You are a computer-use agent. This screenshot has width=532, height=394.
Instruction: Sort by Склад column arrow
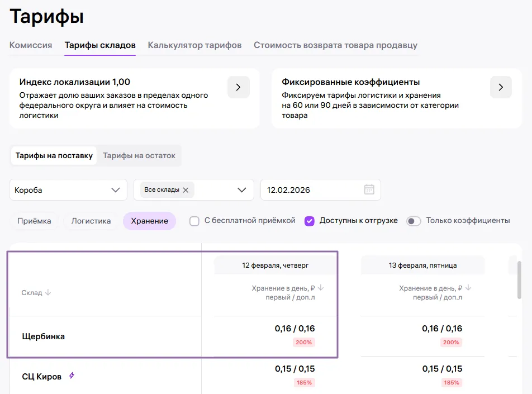coord(48,292)
